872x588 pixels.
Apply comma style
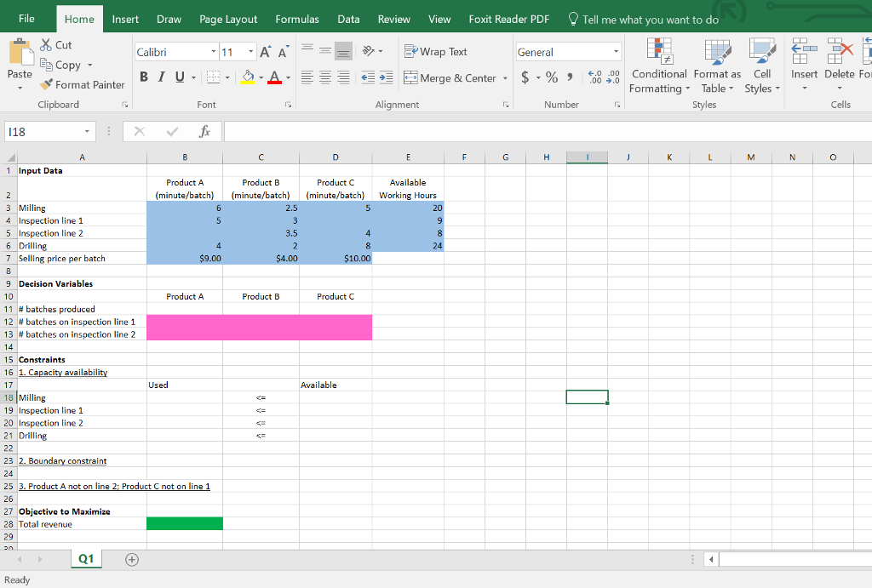click(x=570, y=77)
